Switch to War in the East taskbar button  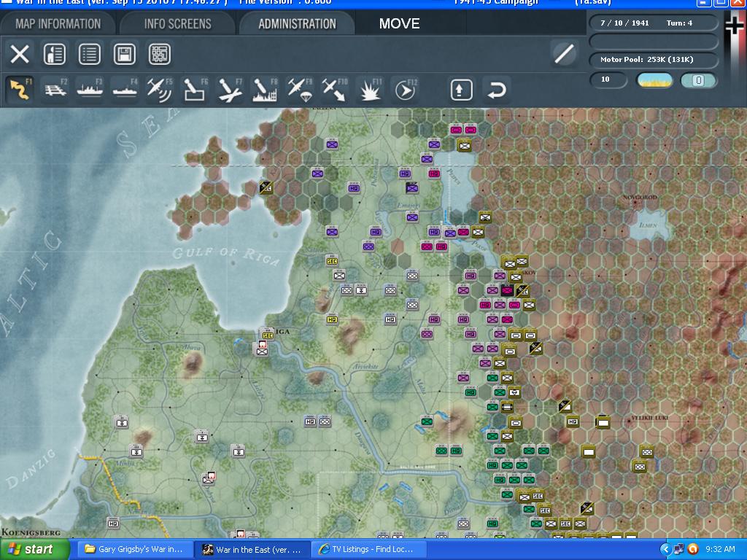click(x=252, y=549)
